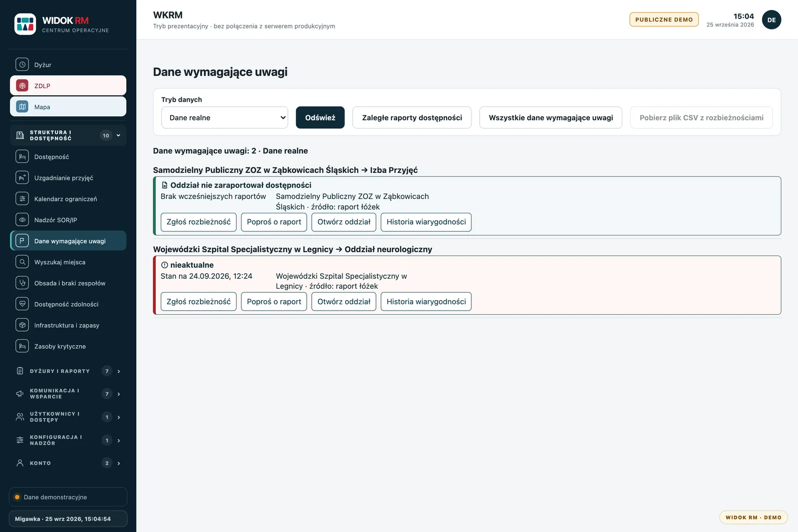The width and height of the screenshot is (798, 532).
Task: Click the WIDOK RM logo icon
Action: coord(25,24)
